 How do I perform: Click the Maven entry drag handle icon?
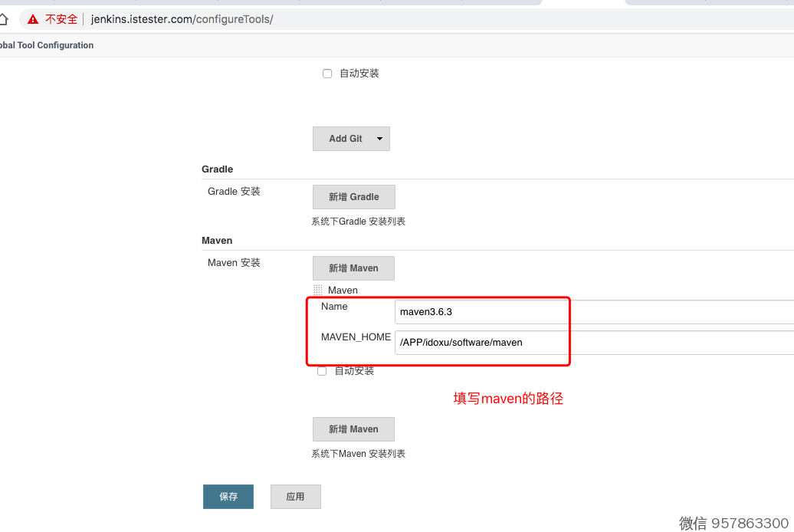click(318, 290)
